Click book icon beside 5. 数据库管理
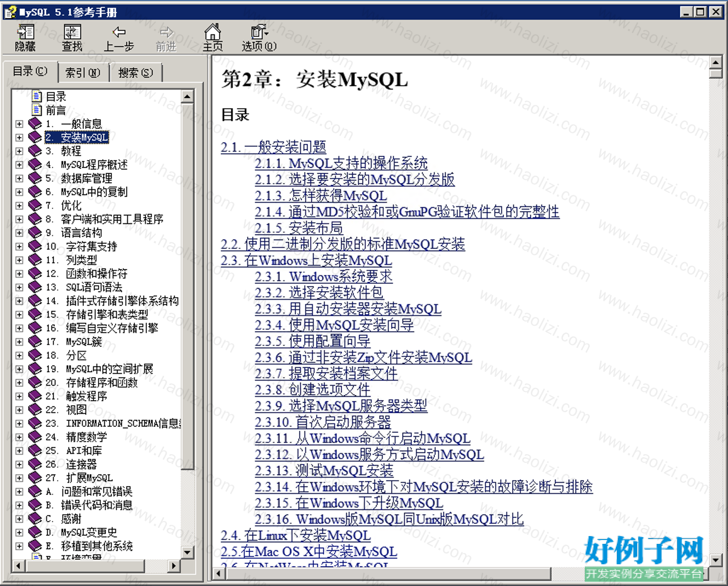 click(x=35, y=178)
